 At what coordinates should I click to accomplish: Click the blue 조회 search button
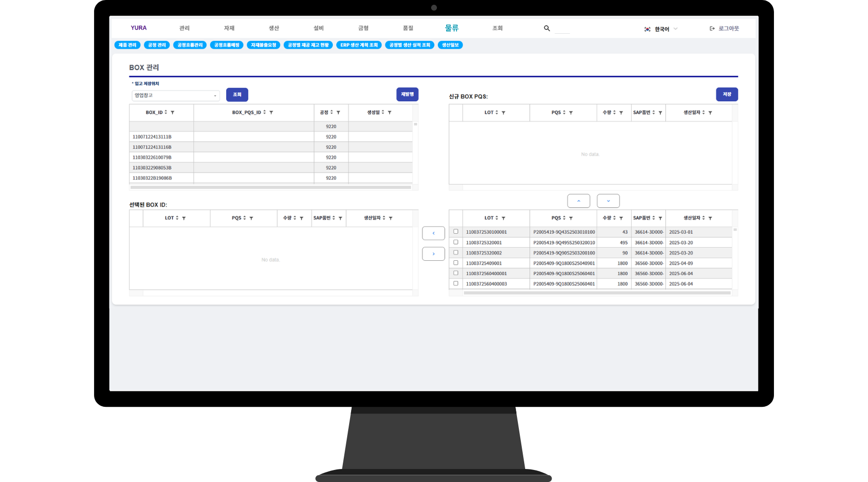(x=237, y=94)
